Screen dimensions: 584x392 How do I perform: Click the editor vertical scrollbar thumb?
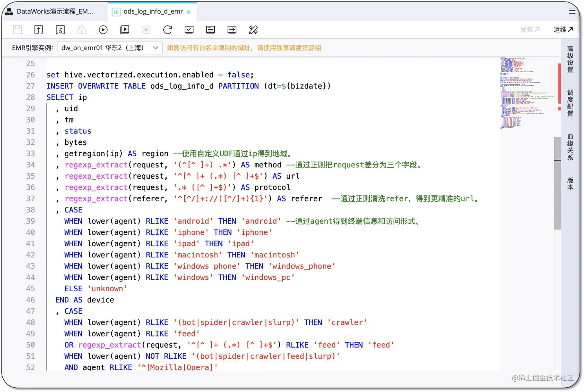point(557,183)
